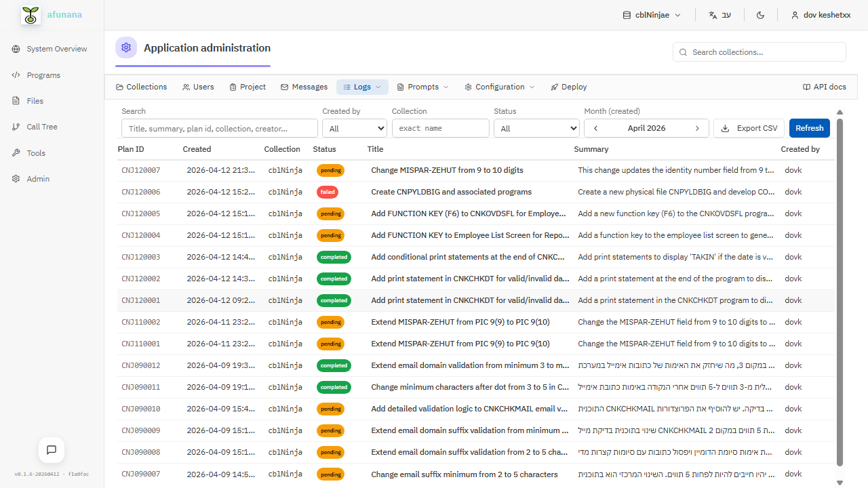The image size is (868, 488).
Task: Open the cblNinjae workspace dropdown
Action: (x=651, y=14)
